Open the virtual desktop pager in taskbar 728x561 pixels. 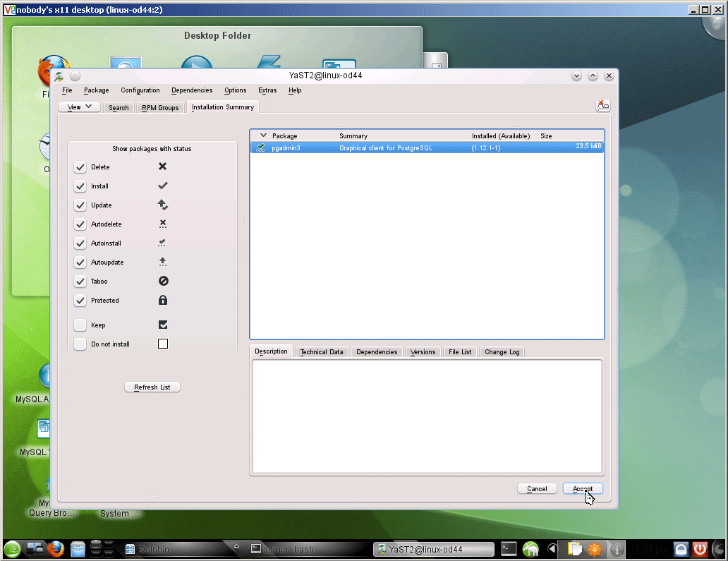click(102, 549)
